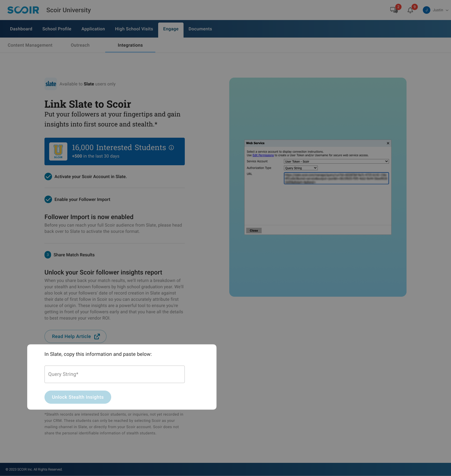Viewport: 451px width, 476px height.
Task: Open the School Profile tab
Action: (x=57, y=29)
